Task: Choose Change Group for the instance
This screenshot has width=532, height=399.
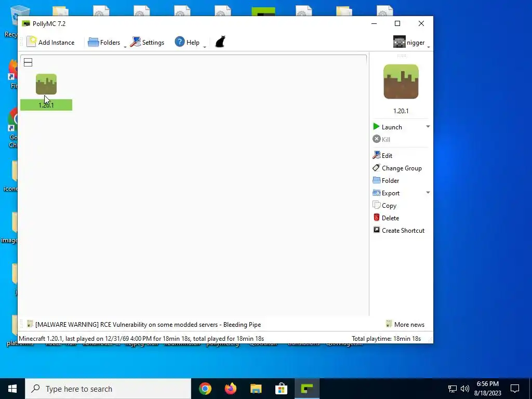Action: point(397,168)
